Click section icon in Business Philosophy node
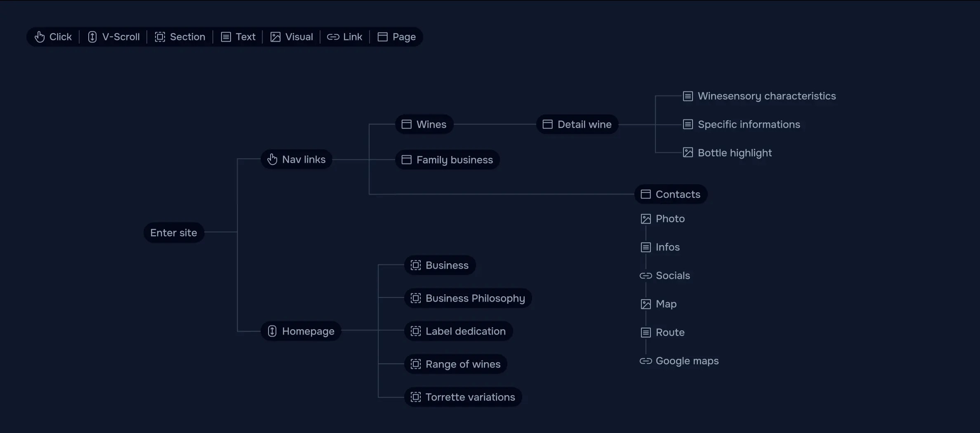 [x=416, y=298]
